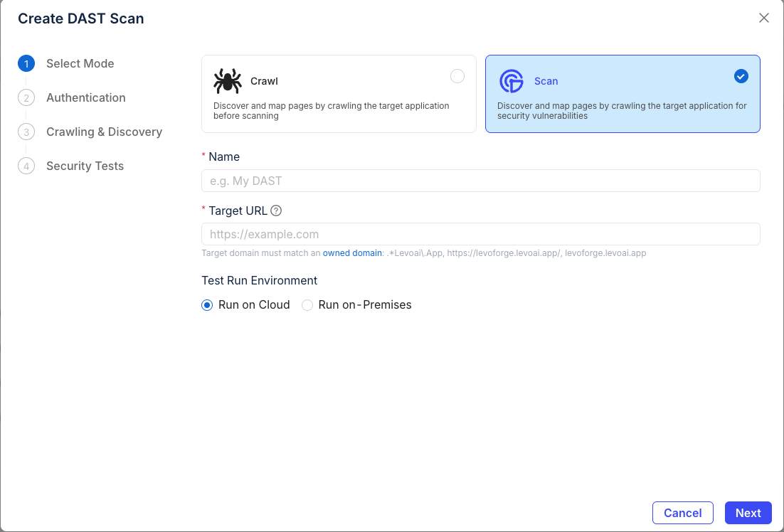784x532 pixels.
Task: Choose Run on-Premises environment
Action: (307, 305)
